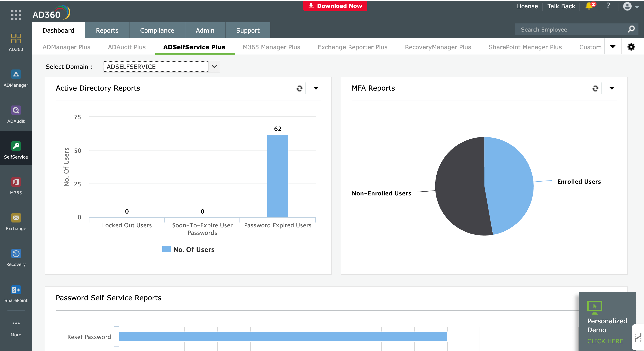Click the notifications bell icon
The height and width of the screenshot is (351, 644).
click(589, 6)
